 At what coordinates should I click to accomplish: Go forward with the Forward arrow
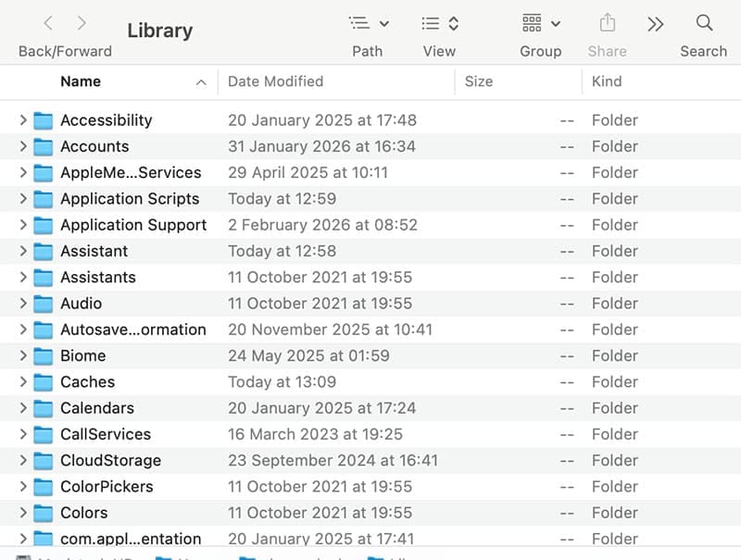pyautogui.click(x=82, y=23)
